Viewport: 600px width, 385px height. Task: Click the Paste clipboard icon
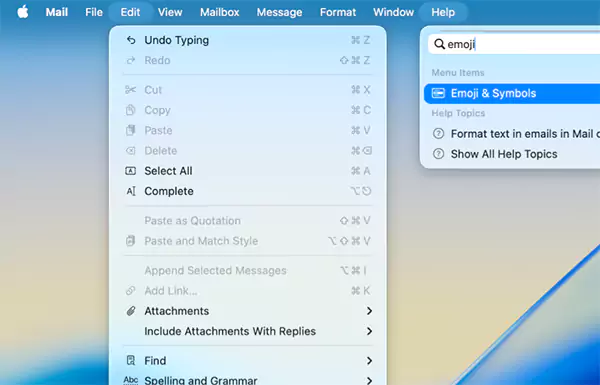(x=130, y=131)
